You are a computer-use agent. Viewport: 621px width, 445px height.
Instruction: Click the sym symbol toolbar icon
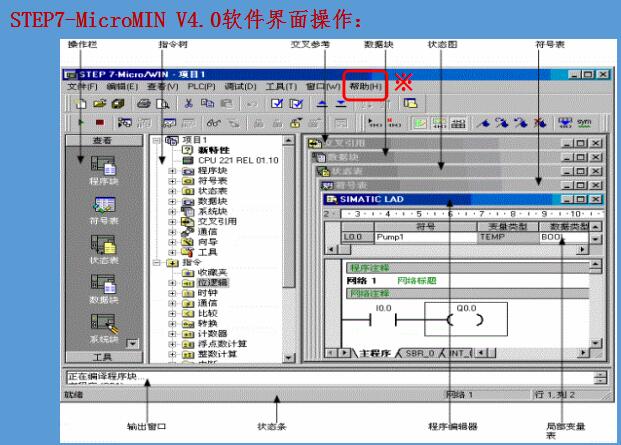coord(584,123)
